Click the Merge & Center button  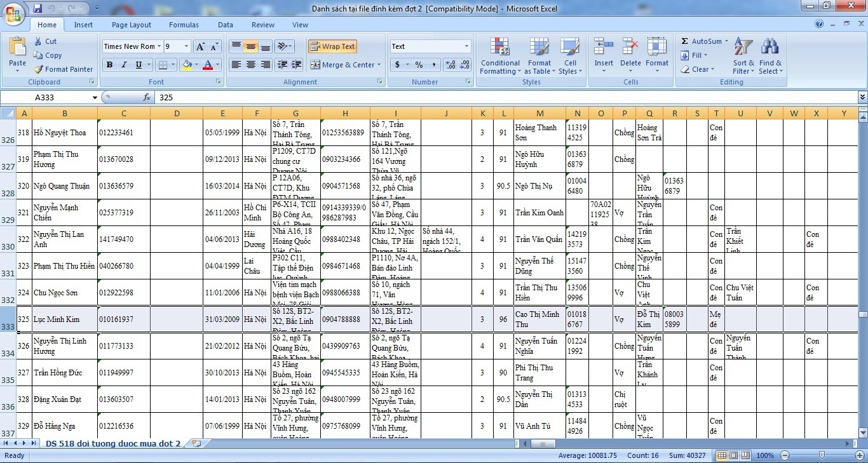coord(342,65)
